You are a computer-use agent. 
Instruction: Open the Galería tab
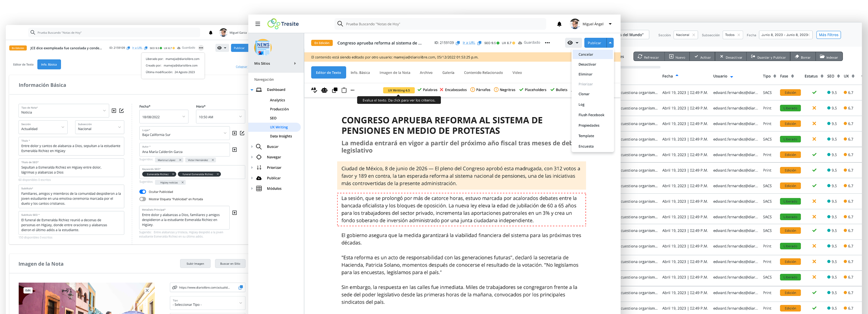(x=448, y=72)
